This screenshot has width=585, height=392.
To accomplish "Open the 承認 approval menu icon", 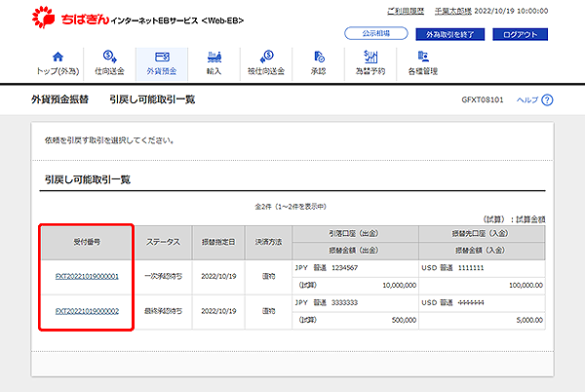I will click(x=319, y=57).
